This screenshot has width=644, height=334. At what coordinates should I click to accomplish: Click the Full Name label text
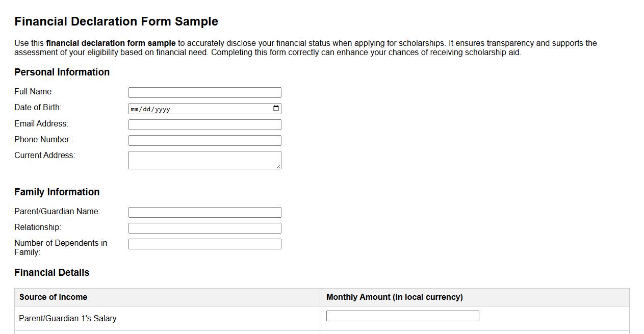[34, 91]
